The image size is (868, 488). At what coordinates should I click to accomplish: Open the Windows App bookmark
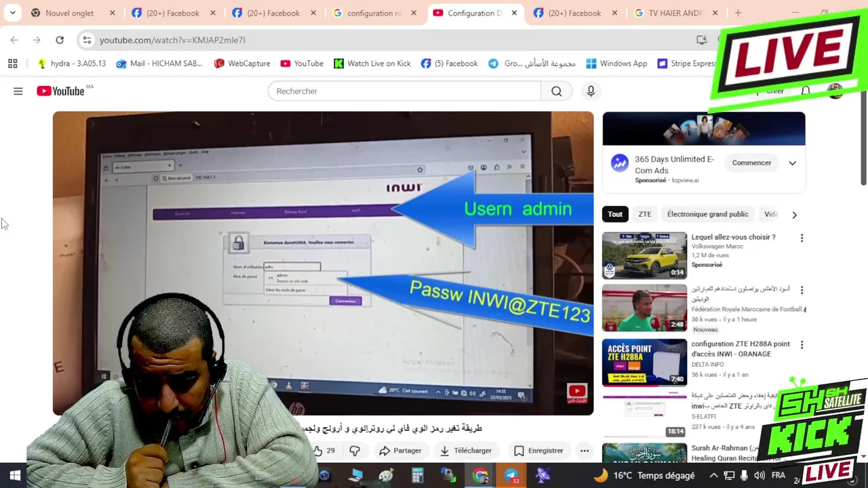point(616,63)
